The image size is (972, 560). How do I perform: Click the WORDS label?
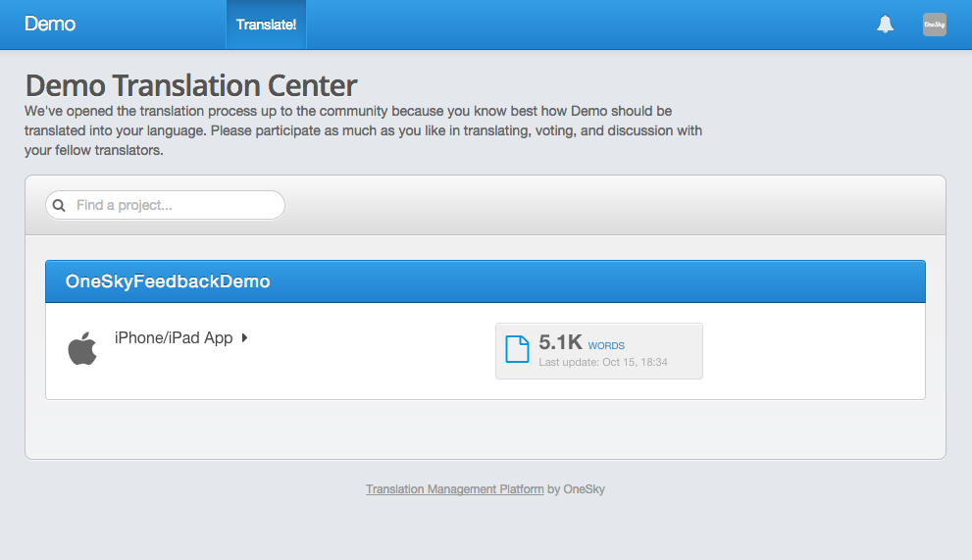(x=606, y=346)
